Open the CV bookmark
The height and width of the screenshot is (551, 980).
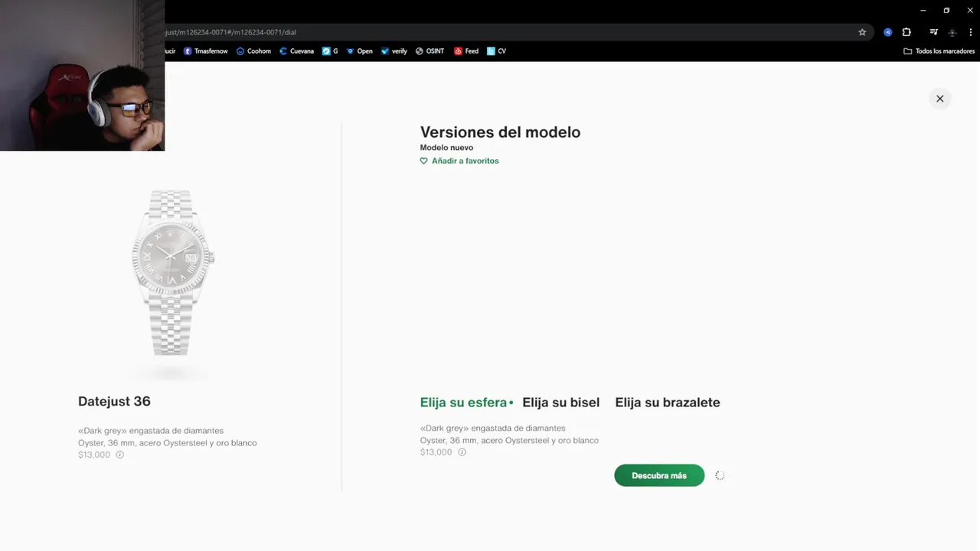(x=496, y=51)
